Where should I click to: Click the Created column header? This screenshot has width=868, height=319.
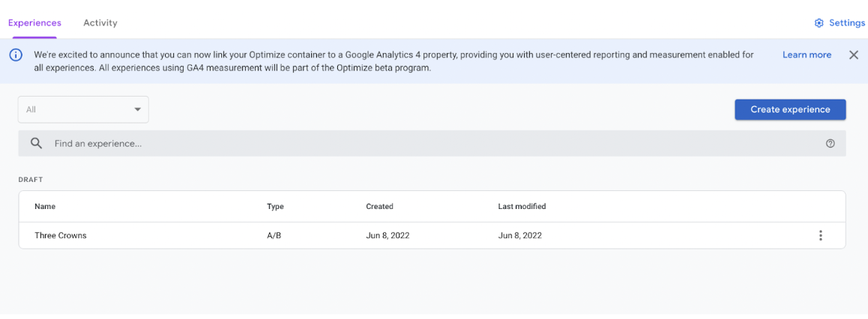(379, 206)
